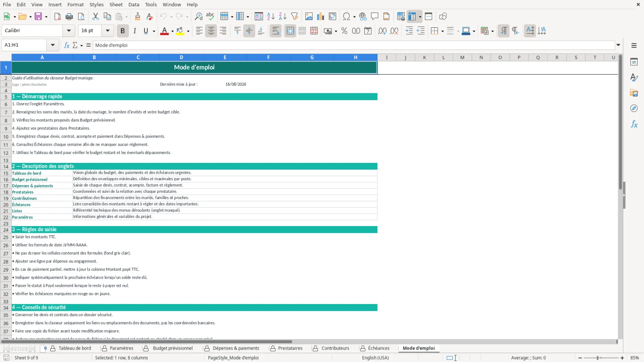Screen dimensions: 644x362
Task: Open sidebar Properties panel icon
Action: tap(634, 62)
